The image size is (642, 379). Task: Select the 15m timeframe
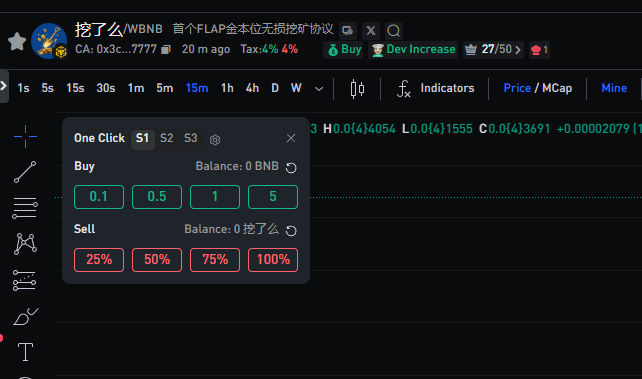coord(197,88)
